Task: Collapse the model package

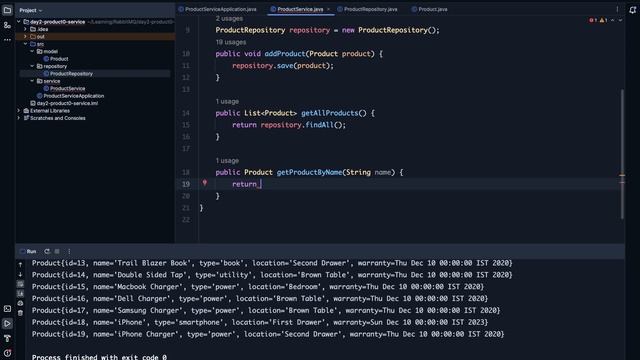Action: [x=32, y=51]
